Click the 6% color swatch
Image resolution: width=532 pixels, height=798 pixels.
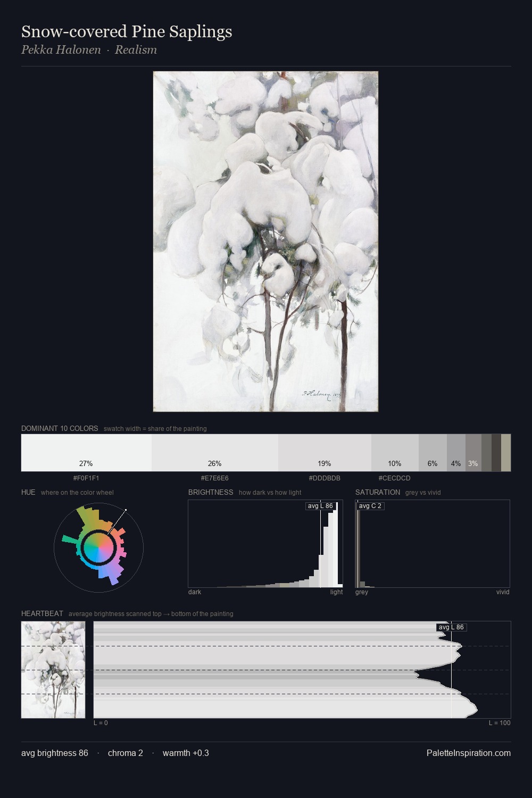pos(433,453)
